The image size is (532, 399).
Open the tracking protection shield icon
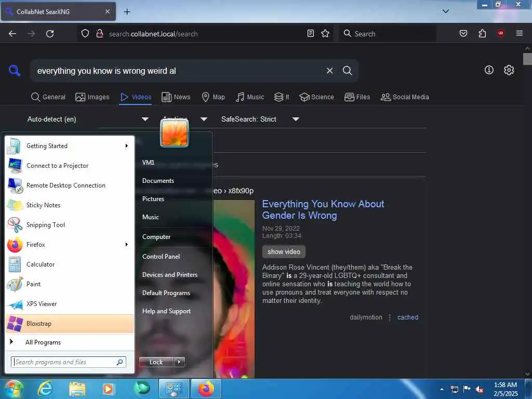pyautogui.click(x=85, y=33)
